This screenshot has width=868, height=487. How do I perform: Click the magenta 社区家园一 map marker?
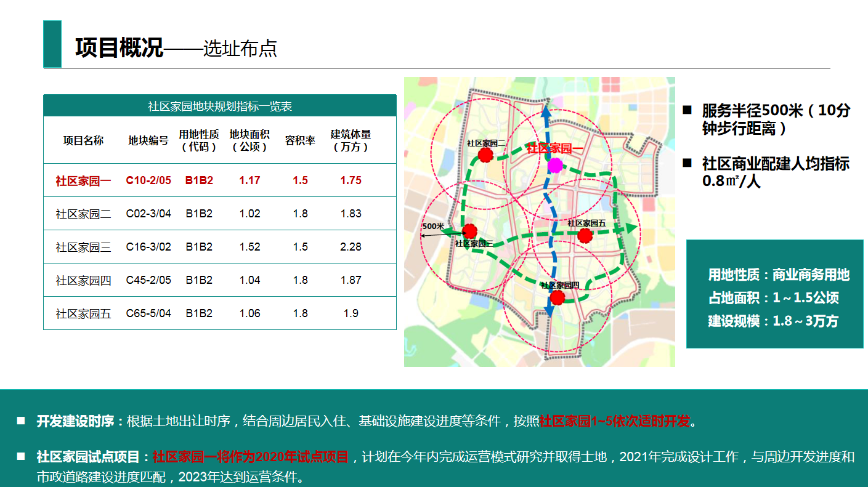pos(555,165)
